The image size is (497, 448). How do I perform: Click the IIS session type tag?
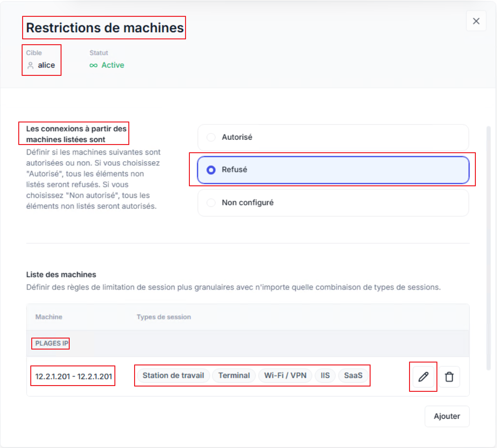tap(325, 375)
